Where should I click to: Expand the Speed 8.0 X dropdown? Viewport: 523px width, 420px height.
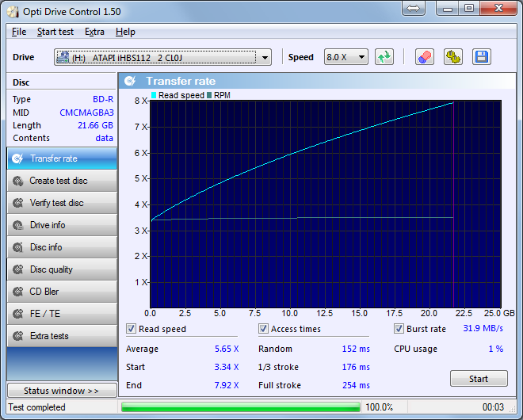coord(361,57)
